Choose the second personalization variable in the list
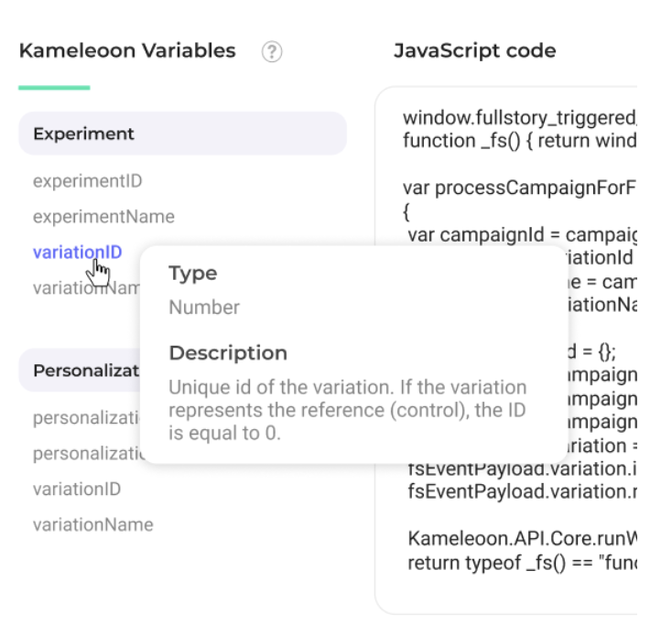672x635 pixels. tap(89, 454)
